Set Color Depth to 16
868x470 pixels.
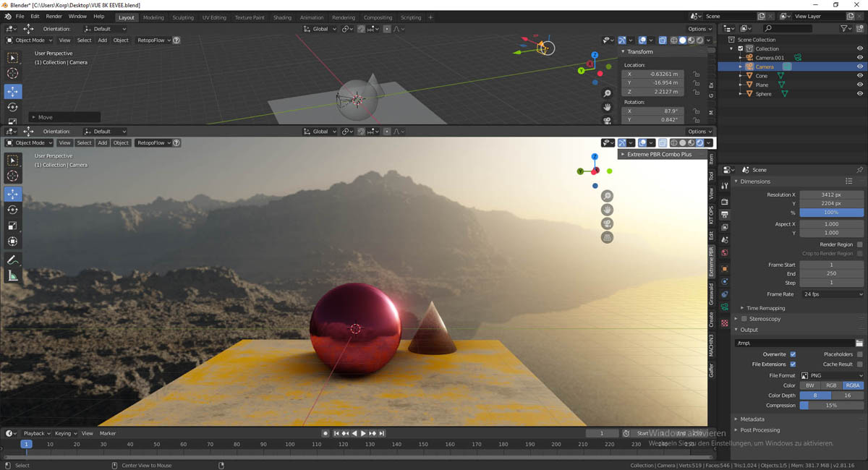click(848, 396)
